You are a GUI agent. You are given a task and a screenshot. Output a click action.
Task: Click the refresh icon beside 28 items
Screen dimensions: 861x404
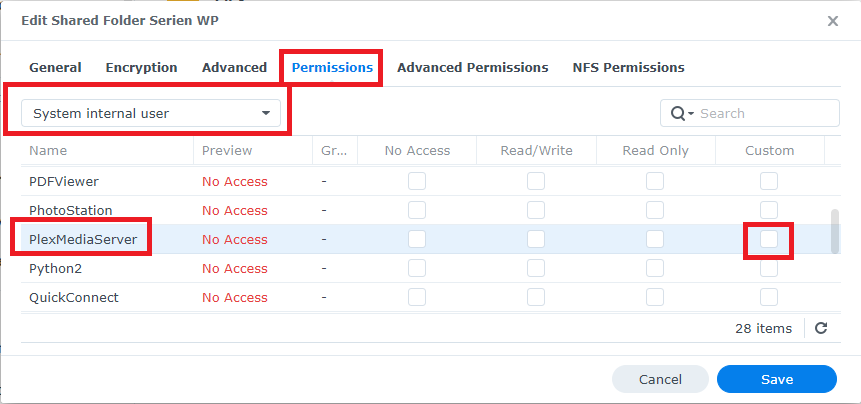pos(821,328)
